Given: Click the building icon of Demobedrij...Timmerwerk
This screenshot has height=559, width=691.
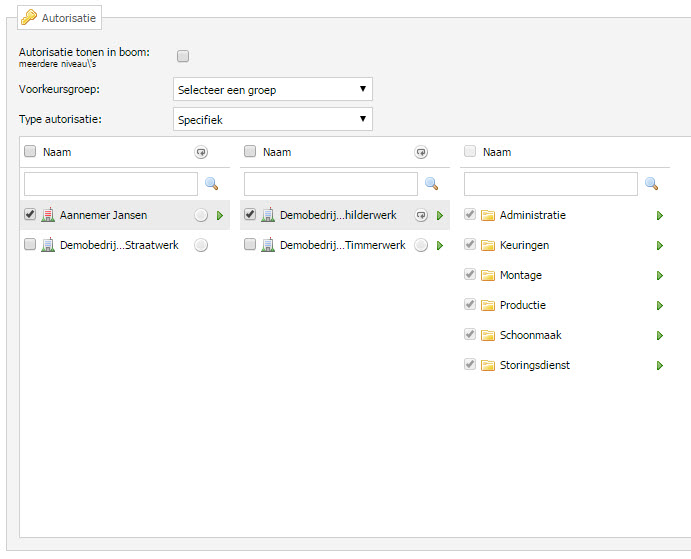Looking at the screenshot, I should coord(268,245).
